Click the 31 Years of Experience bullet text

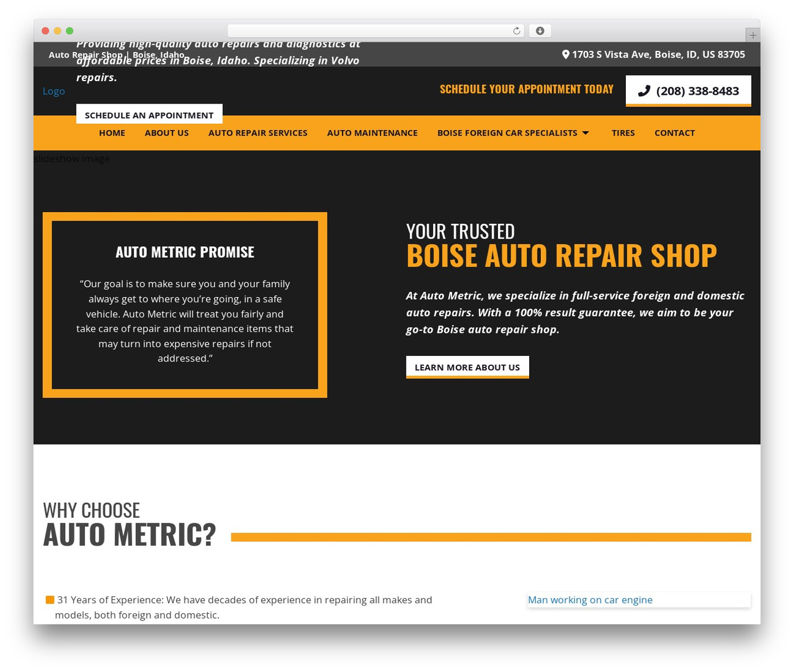pyautogui.click(x=243, y=608)
